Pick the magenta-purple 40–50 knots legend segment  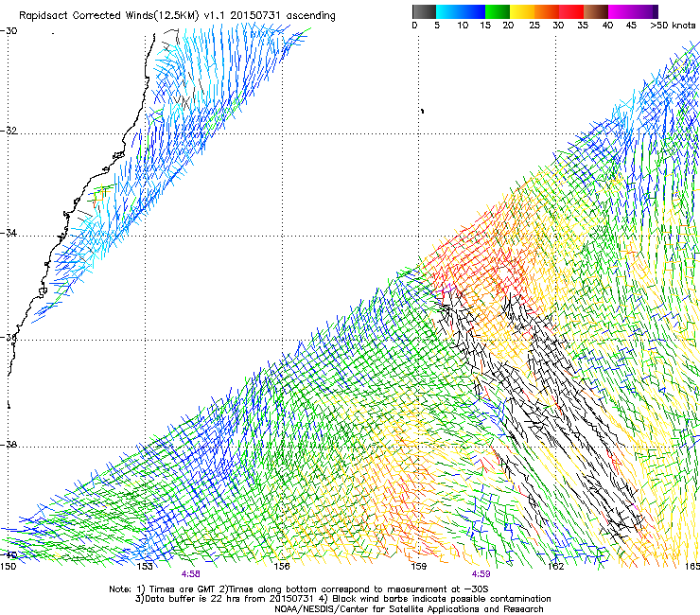tap(633, 11)
